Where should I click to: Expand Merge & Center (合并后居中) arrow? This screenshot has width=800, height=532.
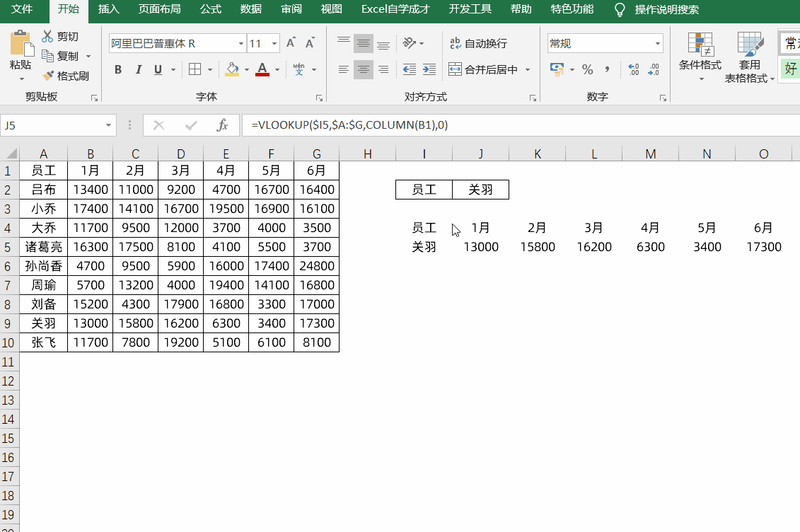pyautogui.click(x=528, y=69)
